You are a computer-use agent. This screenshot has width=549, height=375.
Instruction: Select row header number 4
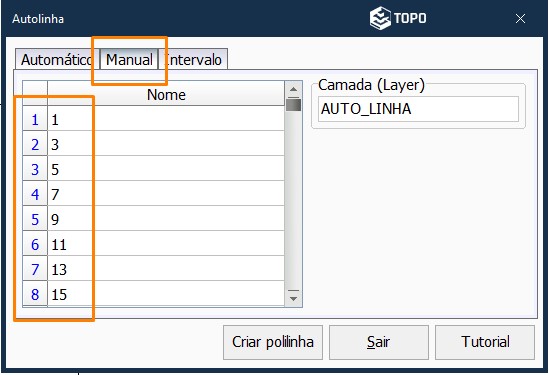click(35, 193)
